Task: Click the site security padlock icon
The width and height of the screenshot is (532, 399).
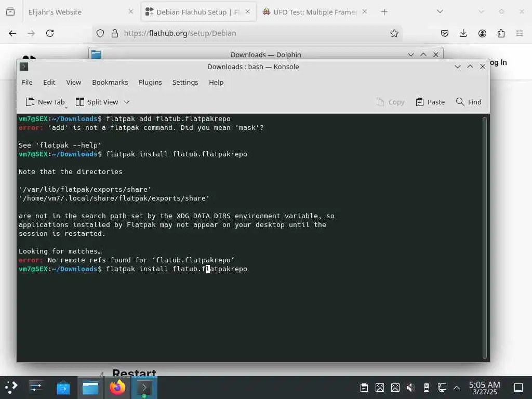Action: click(115, 33)
